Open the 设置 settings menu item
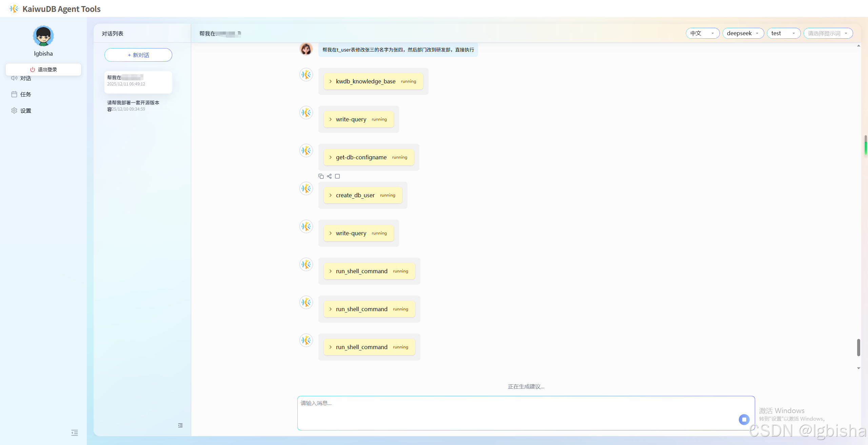 [x=25, y=110]
